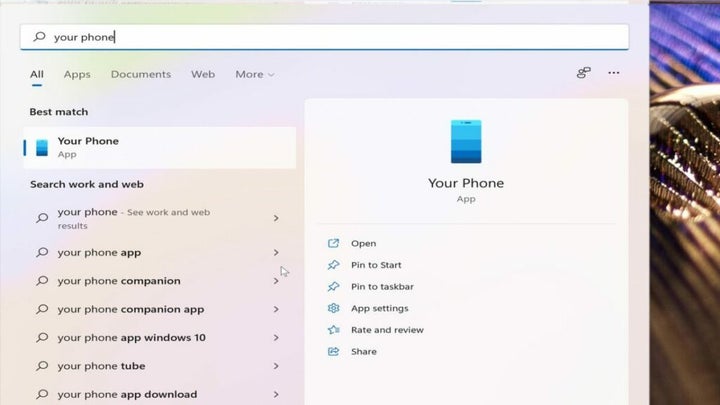
Task: Switch to the Apps filter tab
Action: [77, 74]
